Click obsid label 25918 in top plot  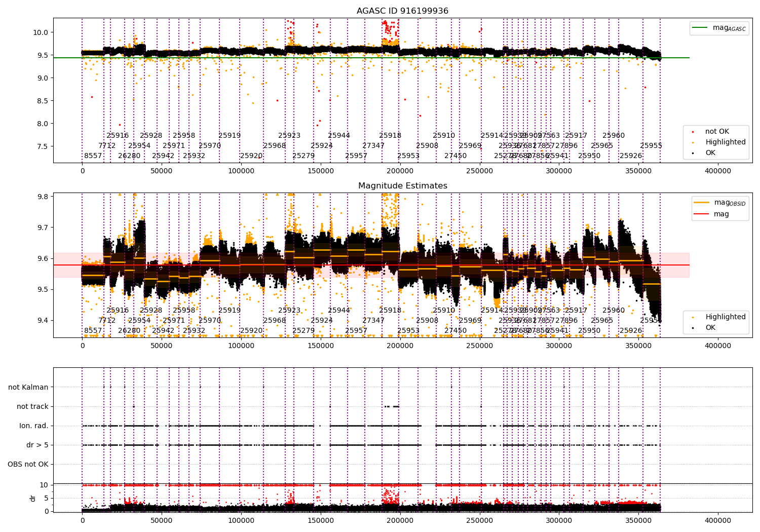[x=390, y=136]
